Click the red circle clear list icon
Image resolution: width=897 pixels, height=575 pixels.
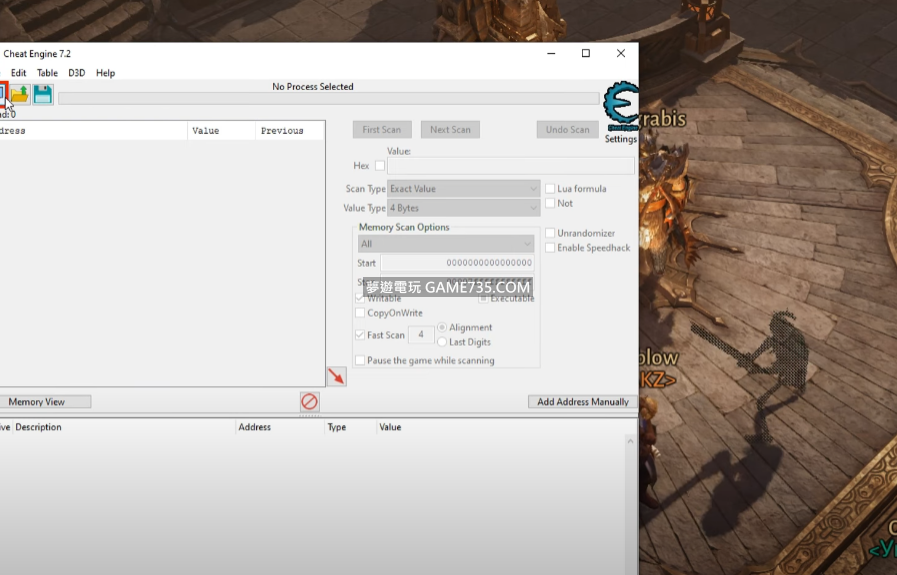coord(310,401)
